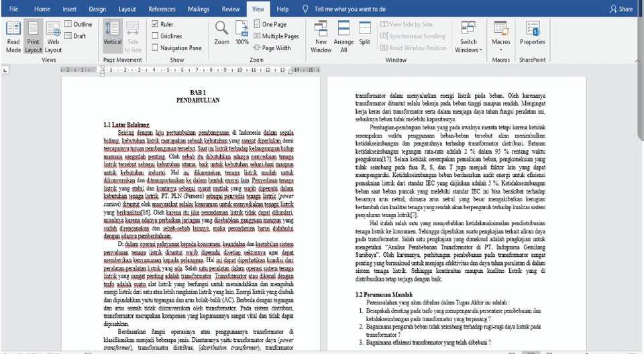Switch to the Review tab
644x354 pixels.
pyautogui.click(x=230, y=9)
